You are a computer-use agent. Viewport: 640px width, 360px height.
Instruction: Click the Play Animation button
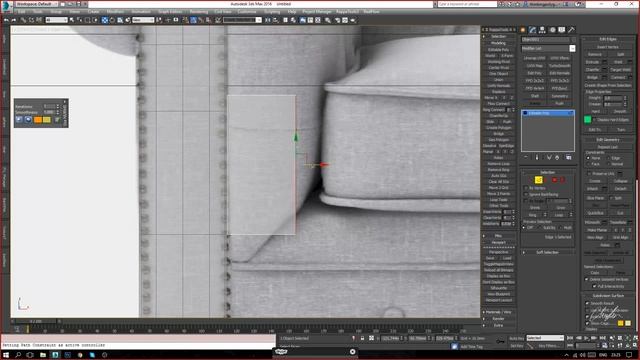586,338
